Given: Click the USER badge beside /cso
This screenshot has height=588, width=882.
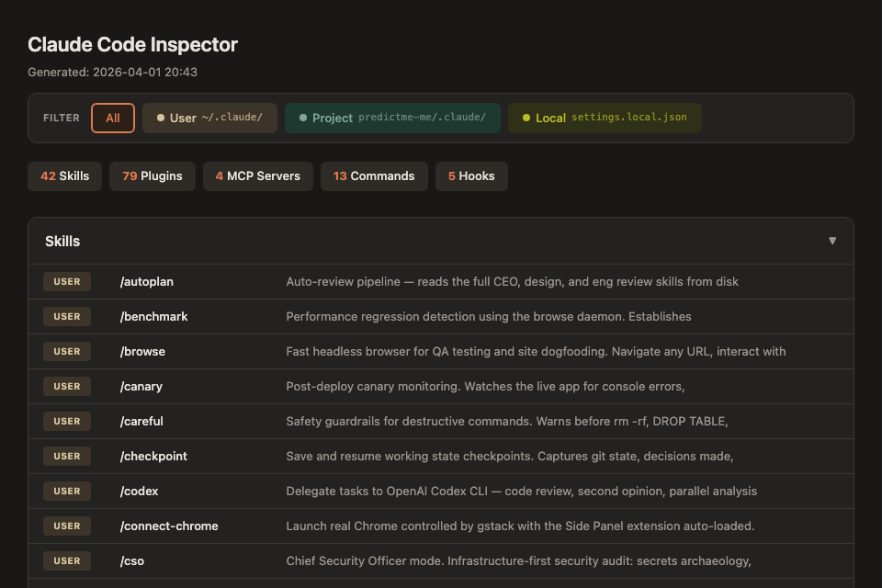Looking at the screenshot, I should pyautogui.click(x=66, y=560).
